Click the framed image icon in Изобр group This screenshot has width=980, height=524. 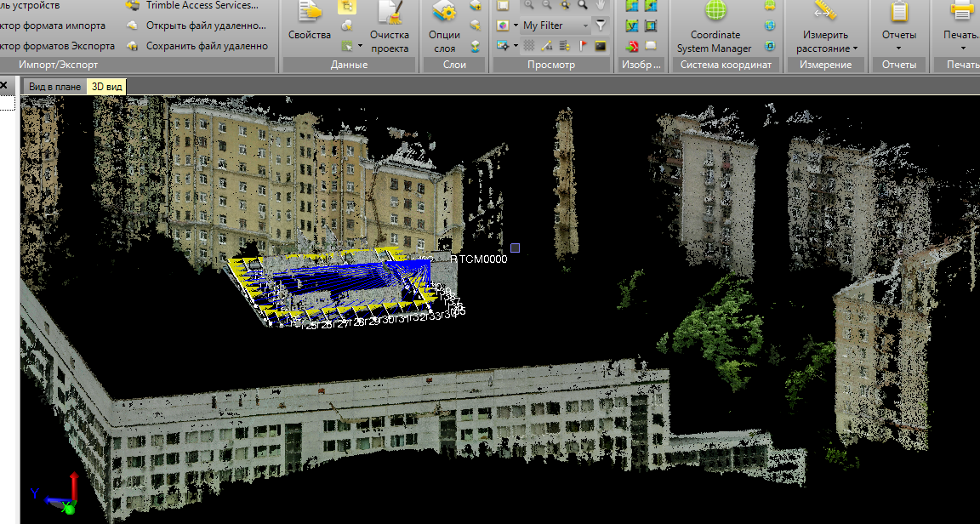651,26
